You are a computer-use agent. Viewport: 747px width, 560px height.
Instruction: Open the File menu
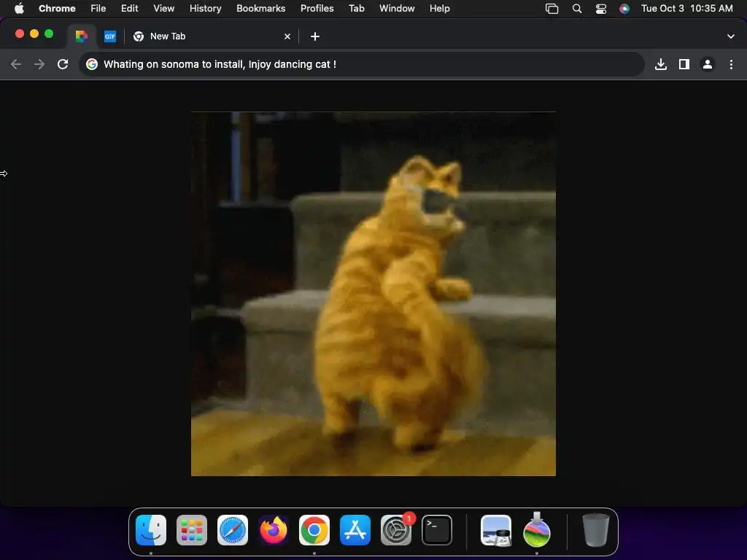(98, 8)
